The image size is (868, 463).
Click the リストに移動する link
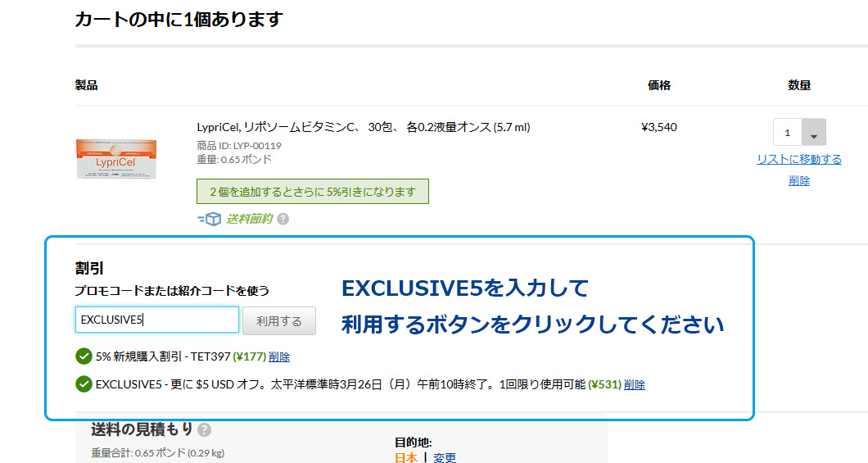click(798, 159)
